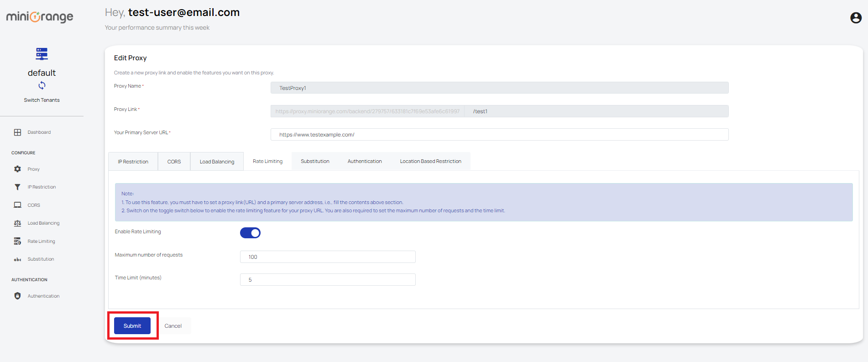Screen dimensions: 868x362
Task: Switch to the Authentication tab
Action: [x=365, y=161]
